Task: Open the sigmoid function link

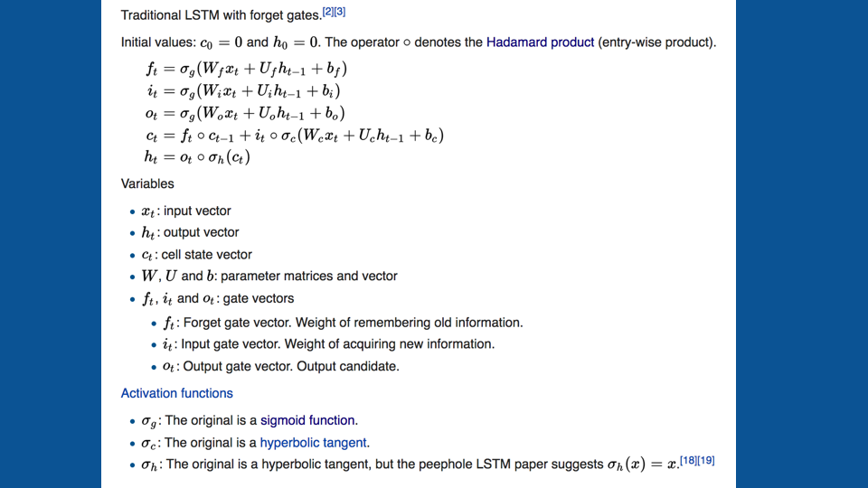Action: 307,420
